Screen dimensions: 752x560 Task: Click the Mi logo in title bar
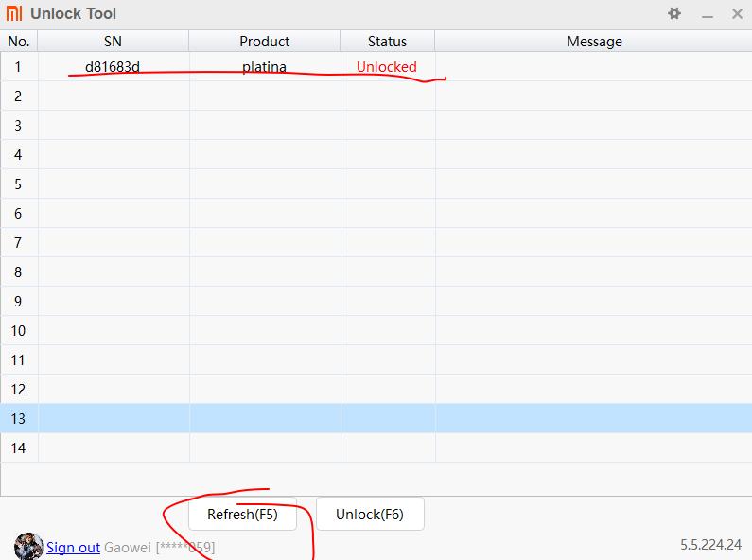[x=14, y=13]
